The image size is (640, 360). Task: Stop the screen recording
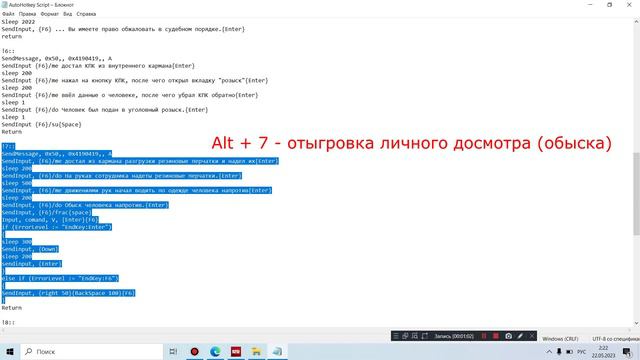click(496, 336)
